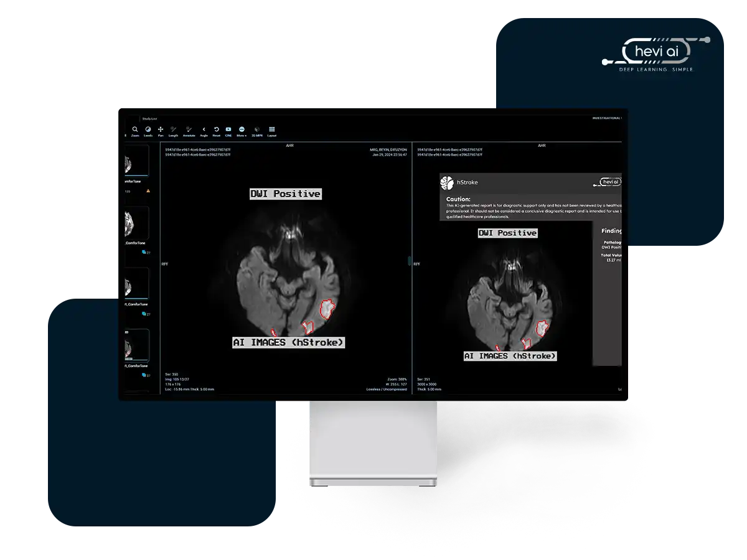Toggle CINE playback
This screenshot has width=747, height=560.
click(228, 131)
